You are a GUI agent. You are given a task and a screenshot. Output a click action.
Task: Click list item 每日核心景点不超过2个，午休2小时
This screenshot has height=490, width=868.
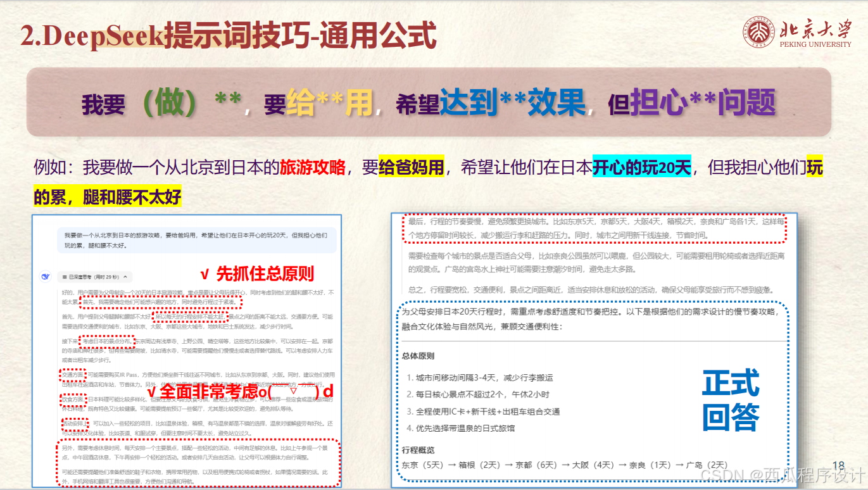[x=478, y=394]
